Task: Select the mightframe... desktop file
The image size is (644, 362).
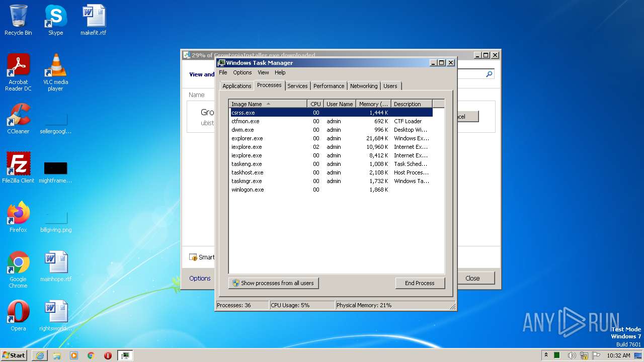Action: pyautogui.click(x=55, y=171)
